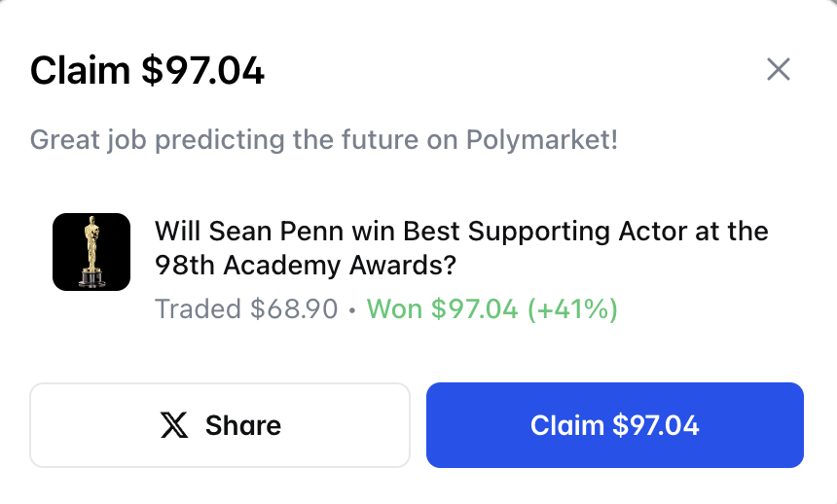This screenshot has height=504, width=837.
Task: Click the X logo inside the Share button
Action: pyautogui.click(x=174, y=425)
